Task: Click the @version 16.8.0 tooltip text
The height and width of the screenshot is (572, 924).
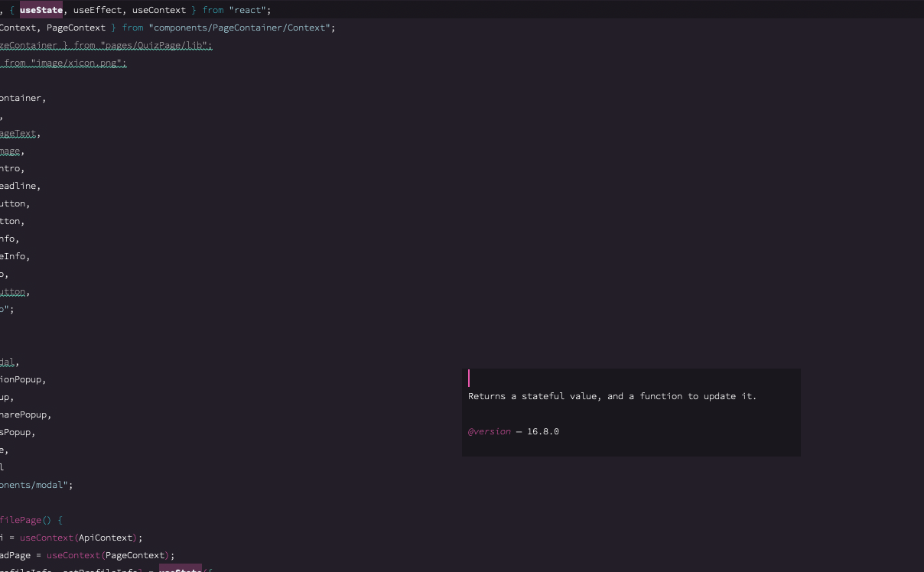Action: (x=512, y=431)
